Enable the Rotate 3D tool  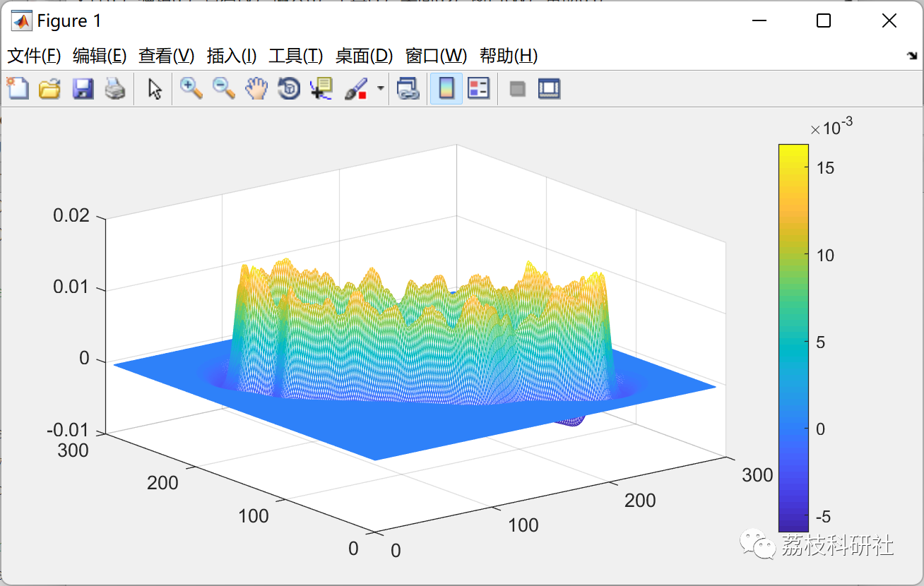click(x=289, y=89)
